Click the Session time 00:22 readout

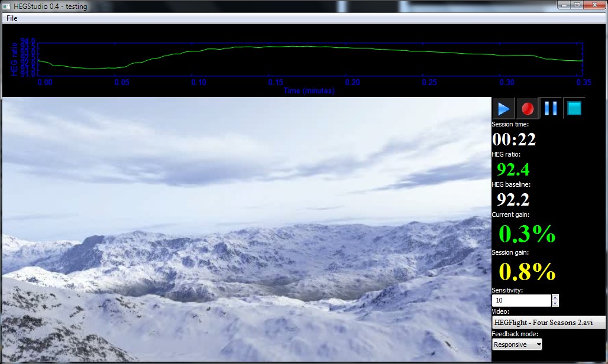(x=514, y=139)
